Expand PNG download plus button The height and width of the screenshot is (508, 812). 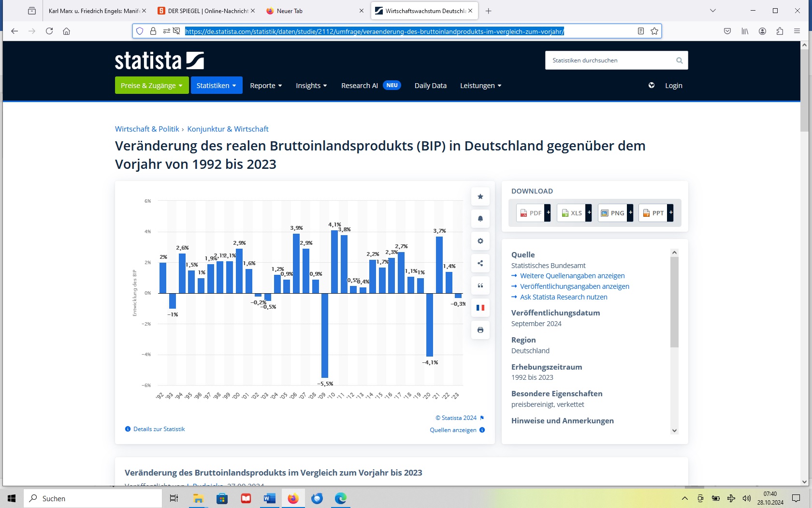[630, 213]
